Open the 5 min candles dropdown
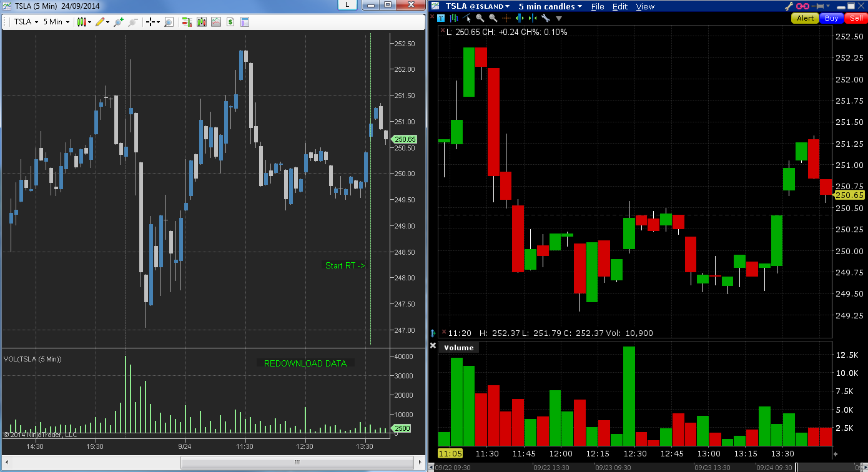 point(550,6)
